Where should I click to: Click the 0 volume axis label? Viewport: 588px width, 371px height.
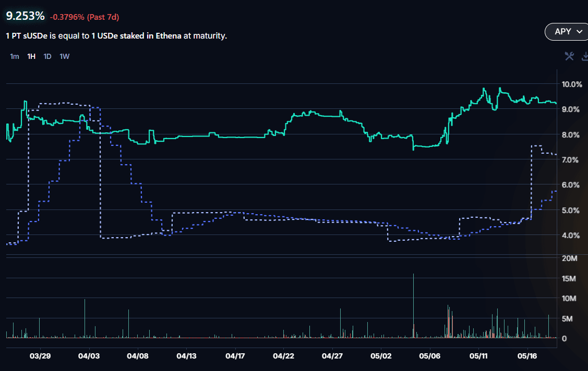point(564,338)
